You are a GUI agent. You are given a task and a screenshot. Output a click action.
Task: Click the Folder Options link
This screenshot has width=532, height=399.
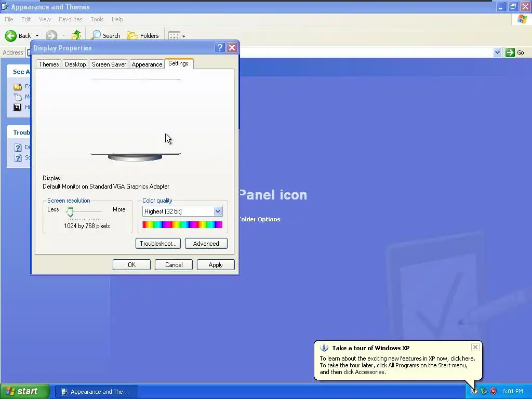click(260, 219)
